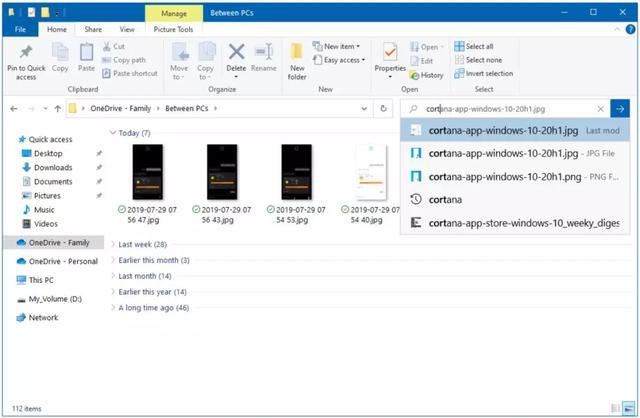
Task: Expand A long time ago (46) group
Action: tap(113, 308)
